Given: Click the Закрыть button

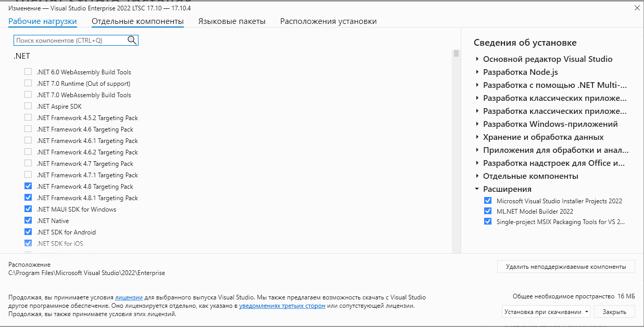Looking at the screenshot, I should 614,312.
